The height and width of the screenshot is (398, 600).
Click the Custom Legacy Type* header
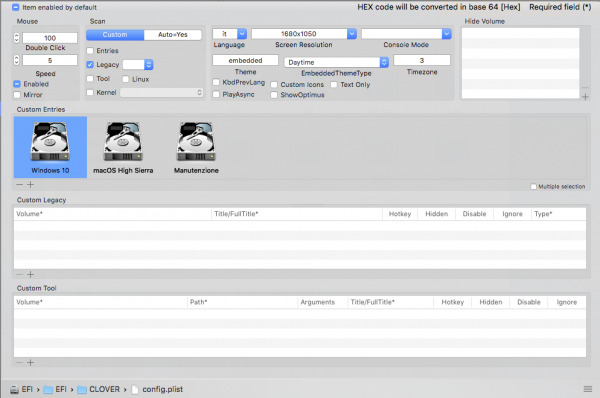(559, 214)
